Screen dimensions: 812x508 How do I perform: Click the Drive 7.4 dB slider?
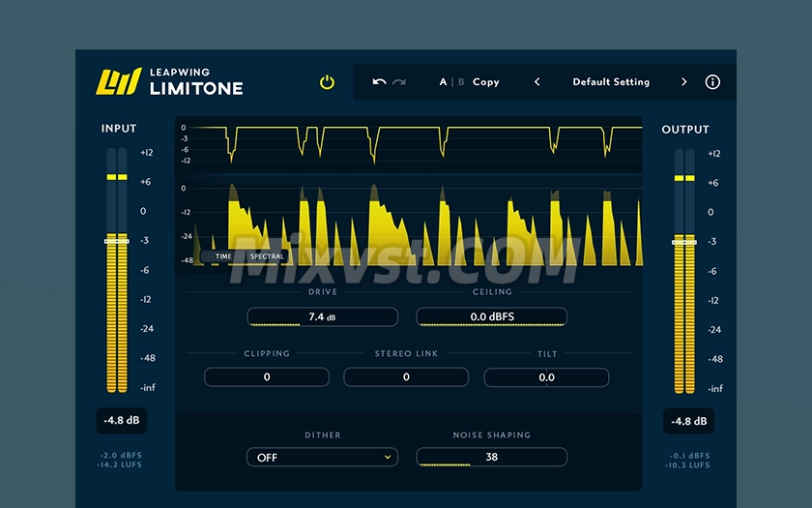(322, 316)
